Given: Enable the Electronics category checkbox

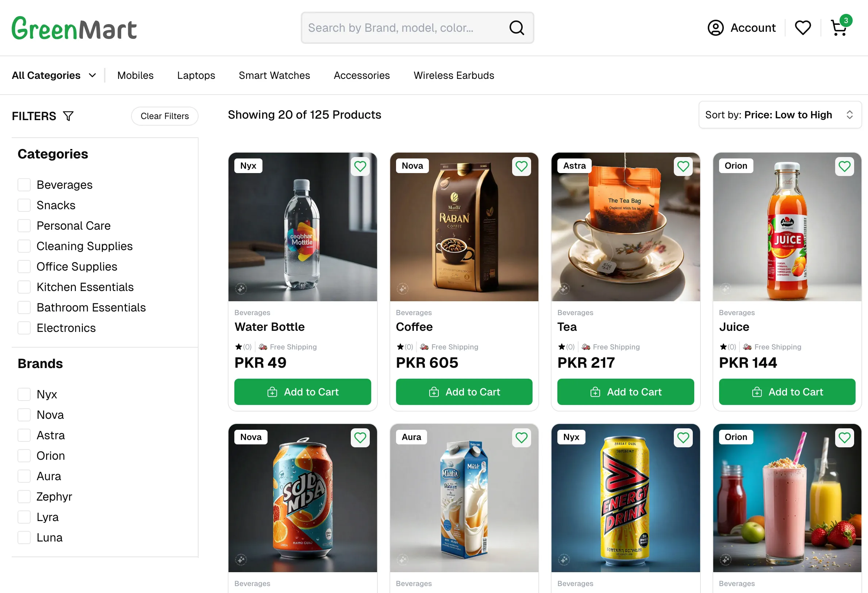Looking at the screenshot, I should [24, 328].
